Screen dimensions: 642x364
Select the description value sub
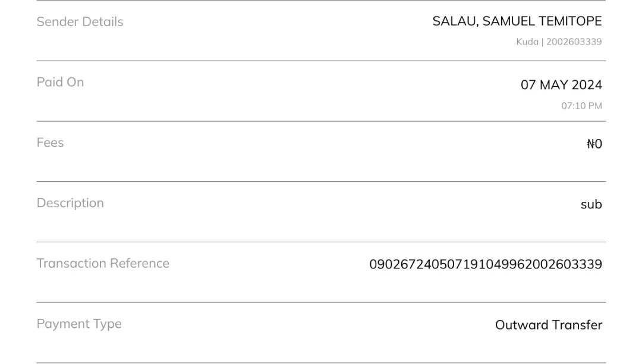click(x=591, y=204)
